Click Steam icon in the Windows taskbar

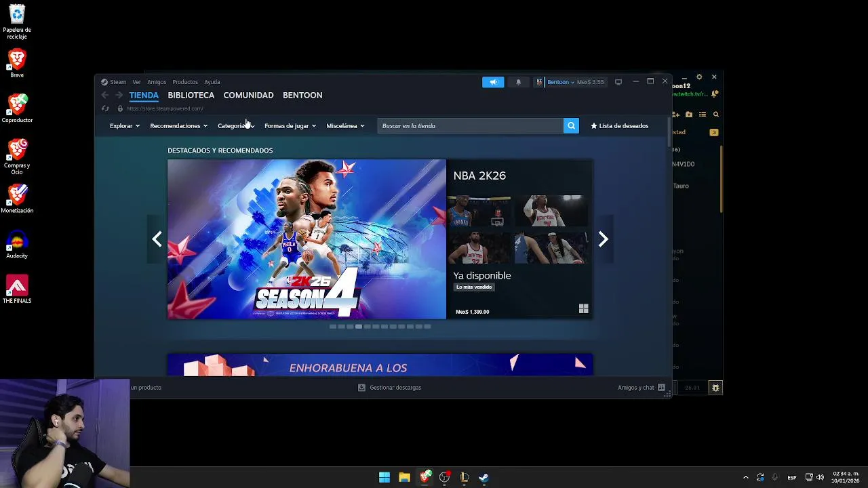484,477
